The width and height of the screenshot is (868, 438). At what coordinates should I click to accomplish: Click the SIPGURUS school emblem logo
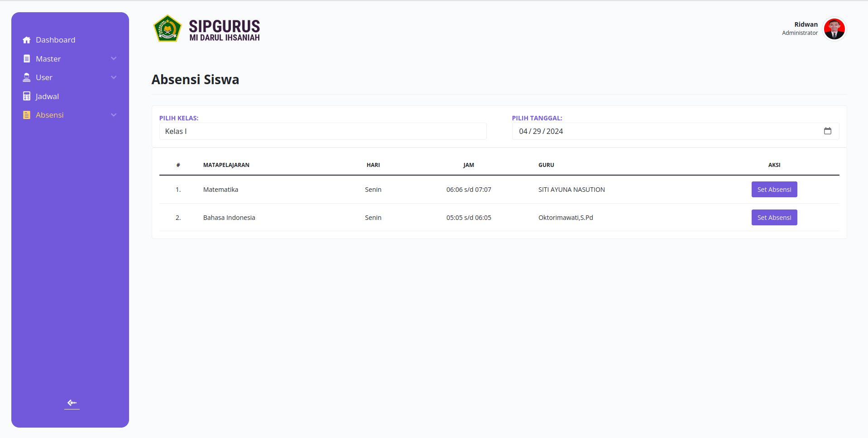point(168,29)
